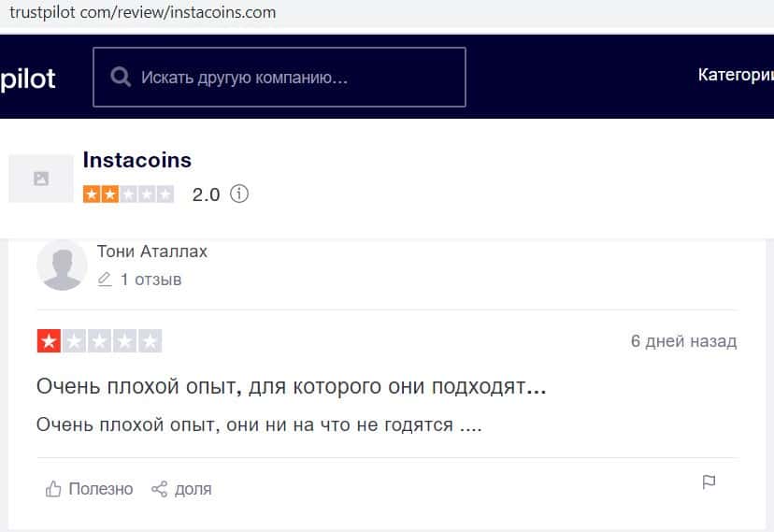Open review title 'Очень плохой опыт, для которого…'
Screen dimensions: 774x532
coord(292,386)
